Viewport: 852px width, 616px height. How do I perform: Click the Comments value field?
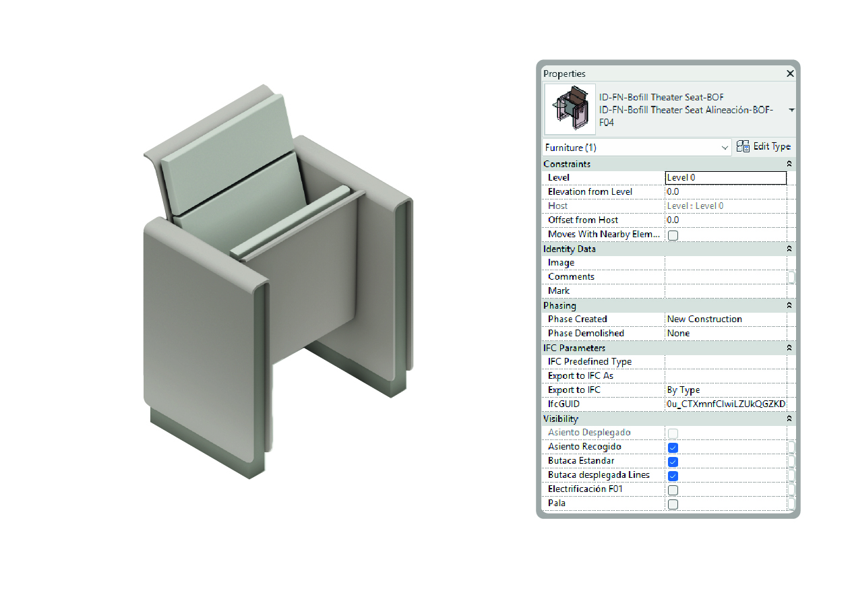tap(725, 277)
